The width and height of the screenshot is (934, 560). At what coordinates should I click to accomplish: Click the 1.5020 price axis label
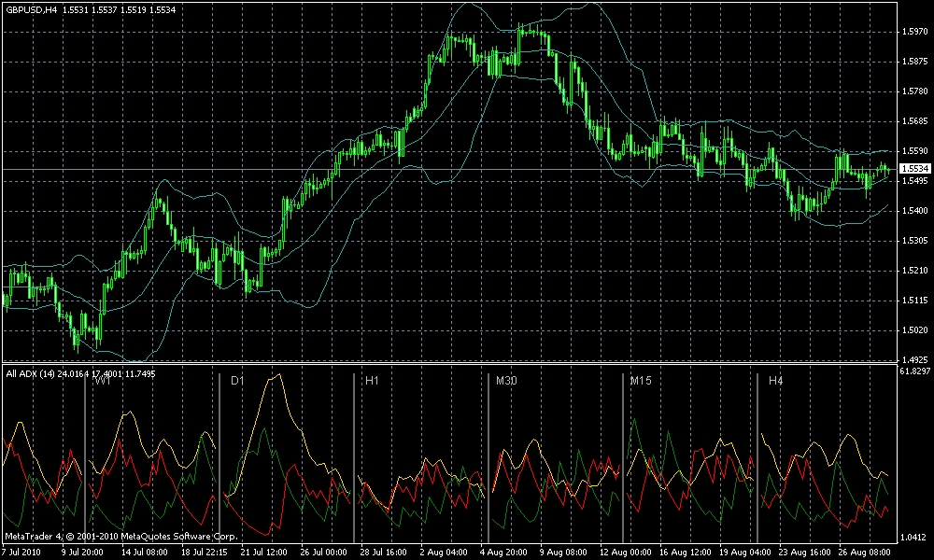click(915, 330)
